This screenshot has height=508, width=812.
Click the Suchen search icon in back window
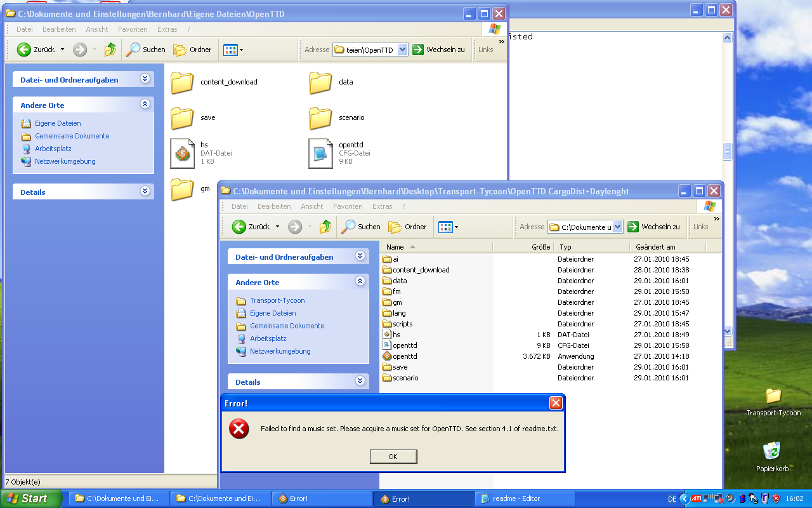pyautogui.click(x=134, y=50)
